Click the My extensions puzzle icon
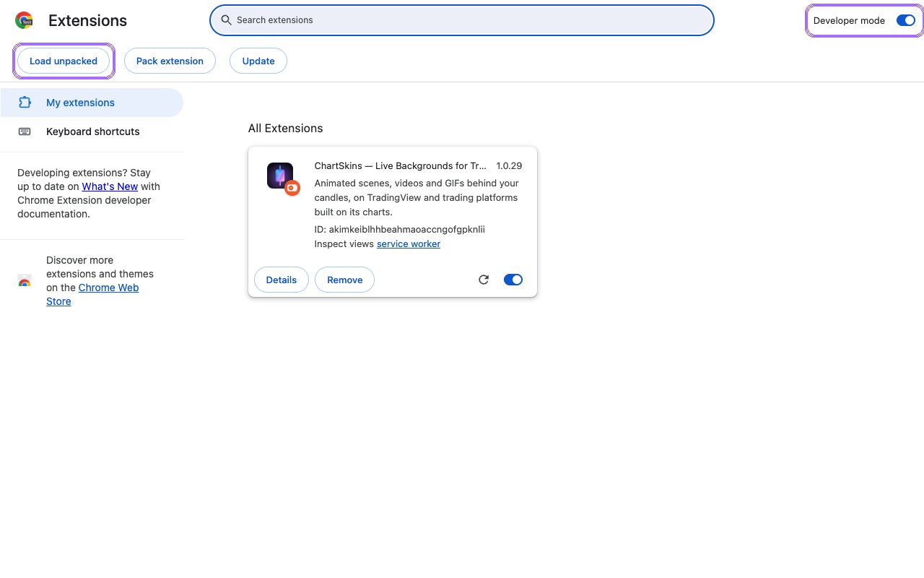The width and height of the screenshot is (924, 578). click(x=25, y=103)
